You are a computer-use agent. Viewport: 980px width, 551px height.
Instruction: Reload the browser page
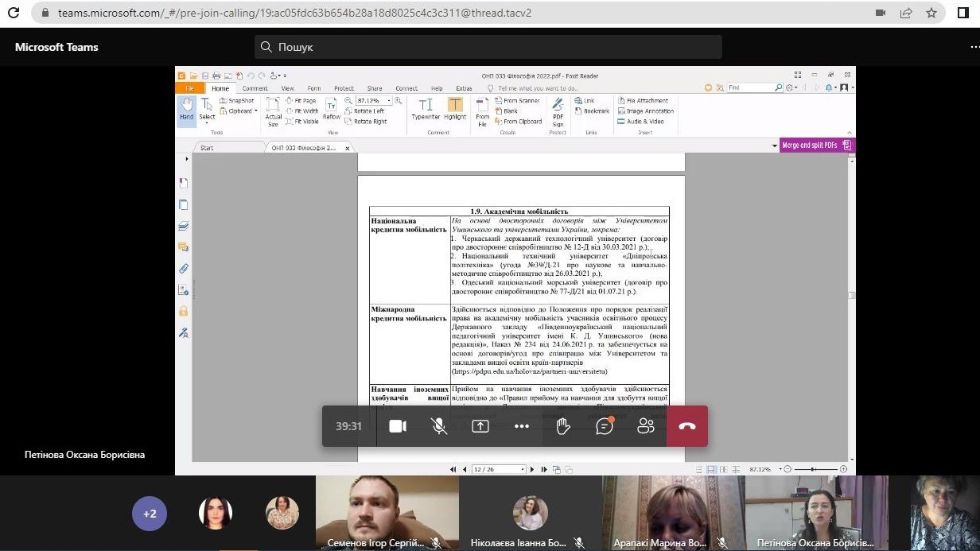(14, 13)
